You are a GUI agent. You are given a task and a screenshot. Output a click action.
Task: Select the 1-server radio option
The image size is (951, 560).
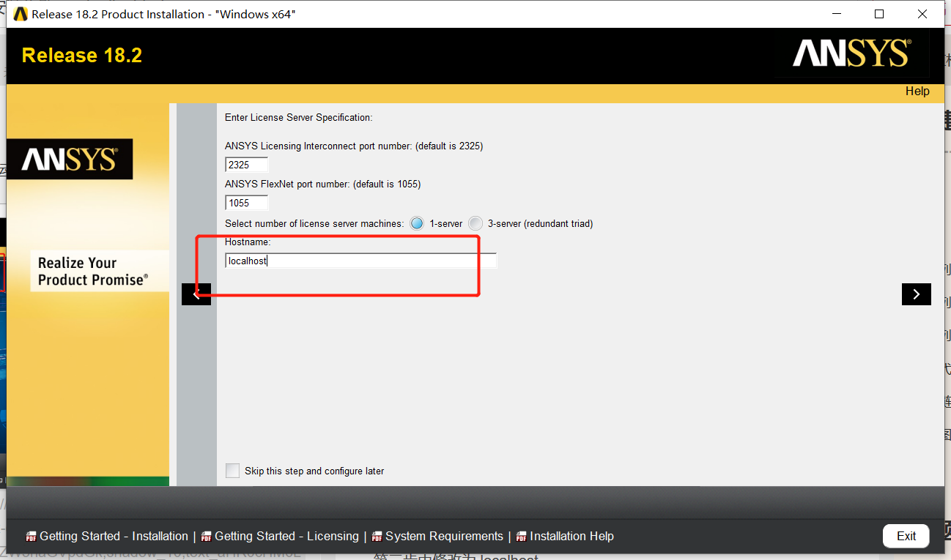pos(417,223)
